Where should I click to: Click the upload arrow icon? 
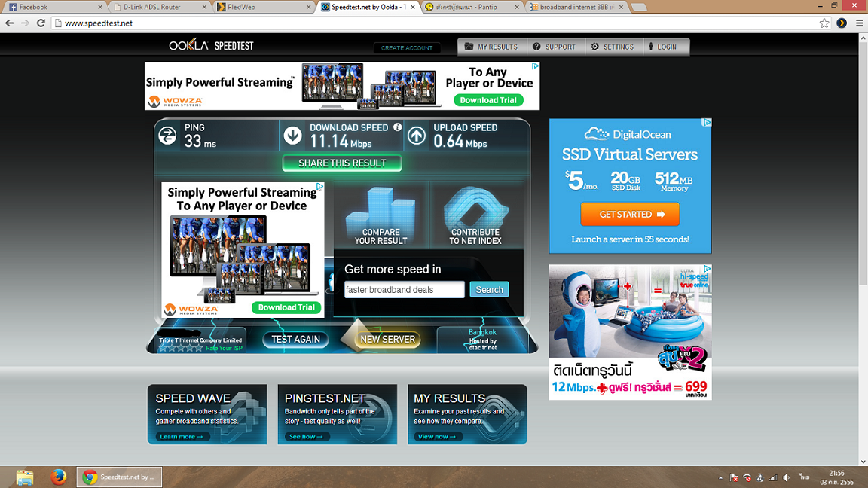(x=417, y=136)
